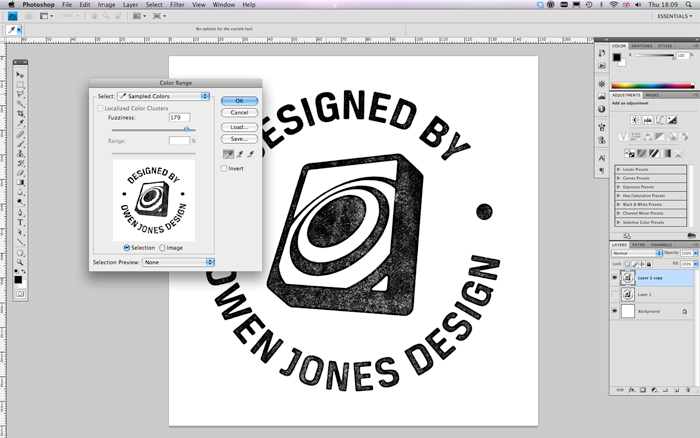Select the Move tool in the toolbox
The image size is (700, 438).
(20, 75)
